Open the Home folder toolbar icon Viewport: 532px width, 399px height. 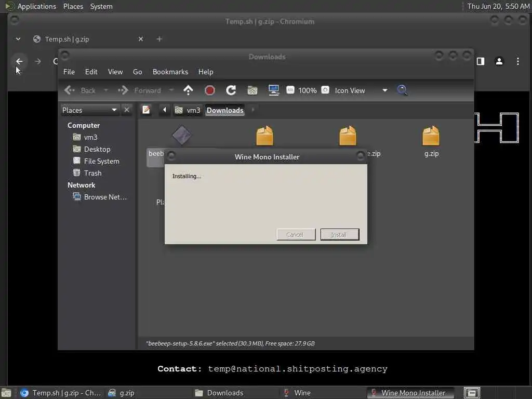click(252, 90)
